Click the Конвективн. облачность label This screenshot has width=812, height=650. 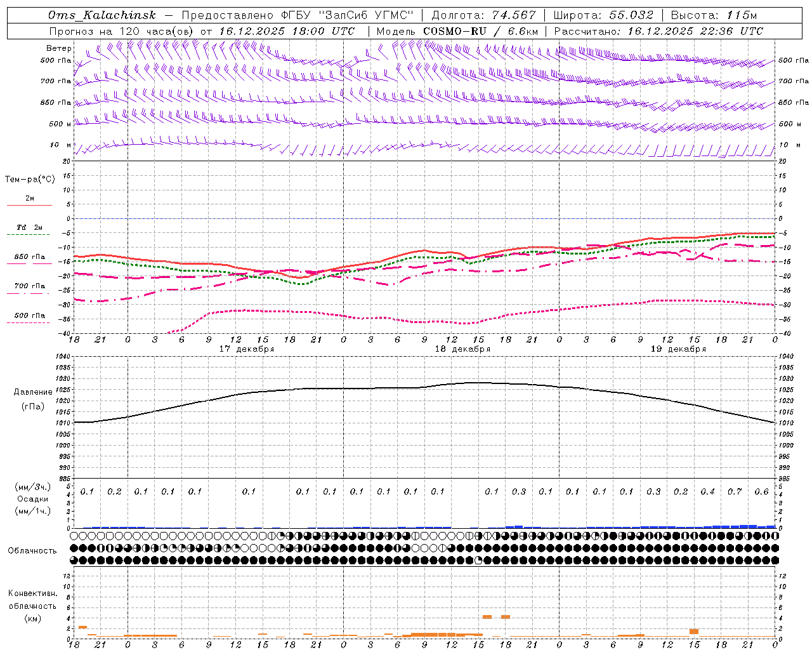(33, 600)
